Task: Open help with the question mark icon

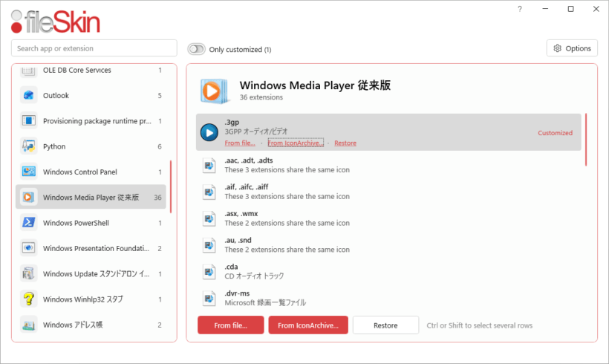Action: [x=520, y=9]
